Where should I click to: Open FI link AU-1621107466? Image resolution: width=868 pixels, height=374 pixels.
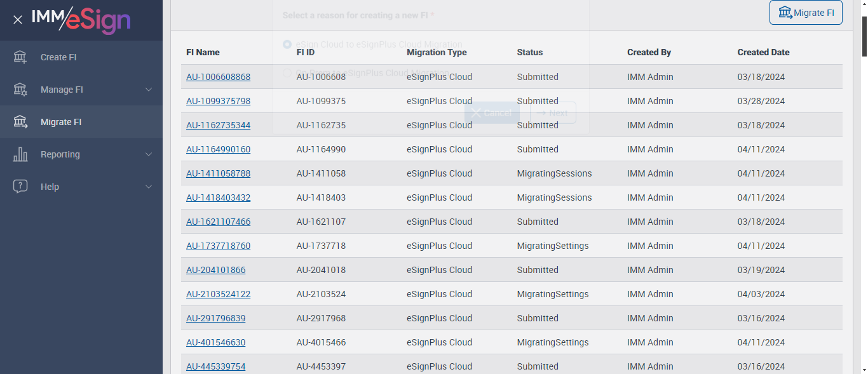[x=218, y=222]
